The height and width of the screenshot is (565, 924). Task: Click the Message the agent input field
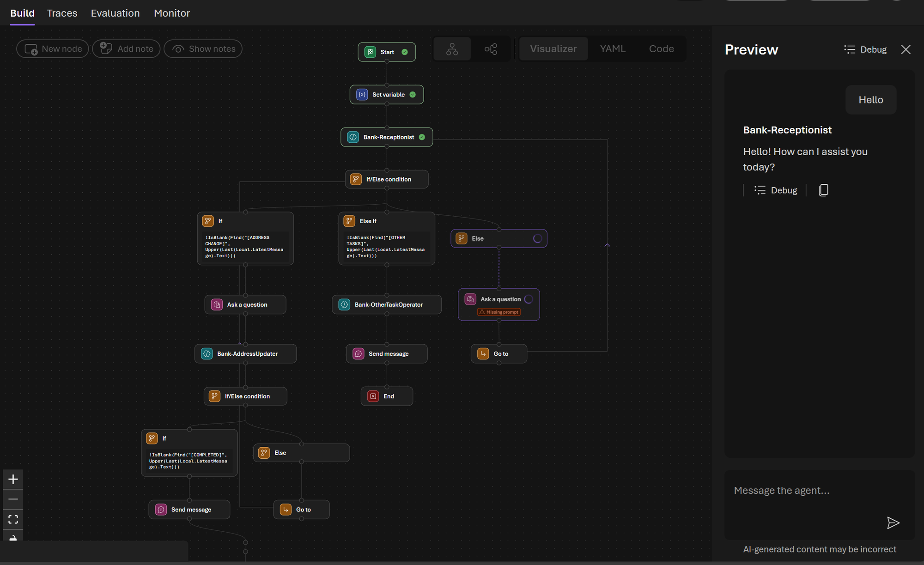coord(804,491)
